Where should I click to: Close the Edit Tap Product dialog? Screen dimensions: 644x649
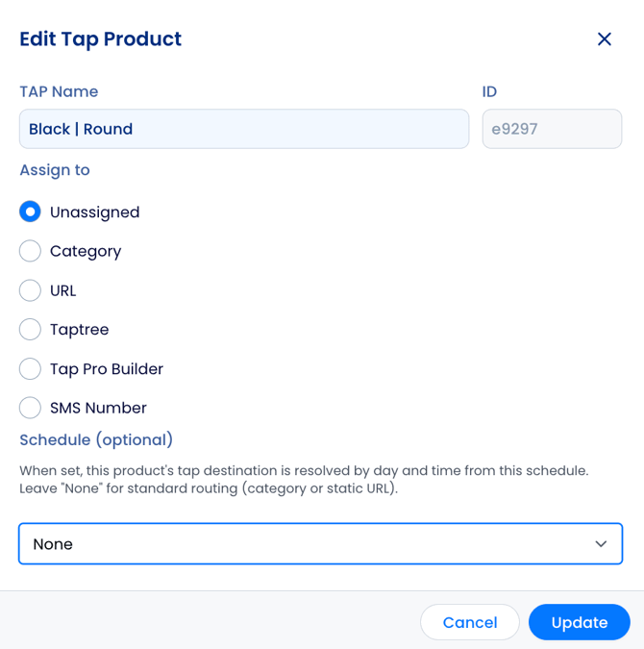(605, 39)
